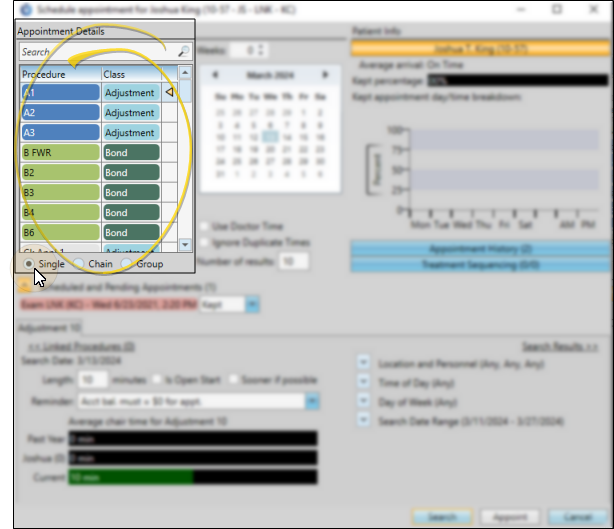Open the Appointment History bar

(480, 248)
